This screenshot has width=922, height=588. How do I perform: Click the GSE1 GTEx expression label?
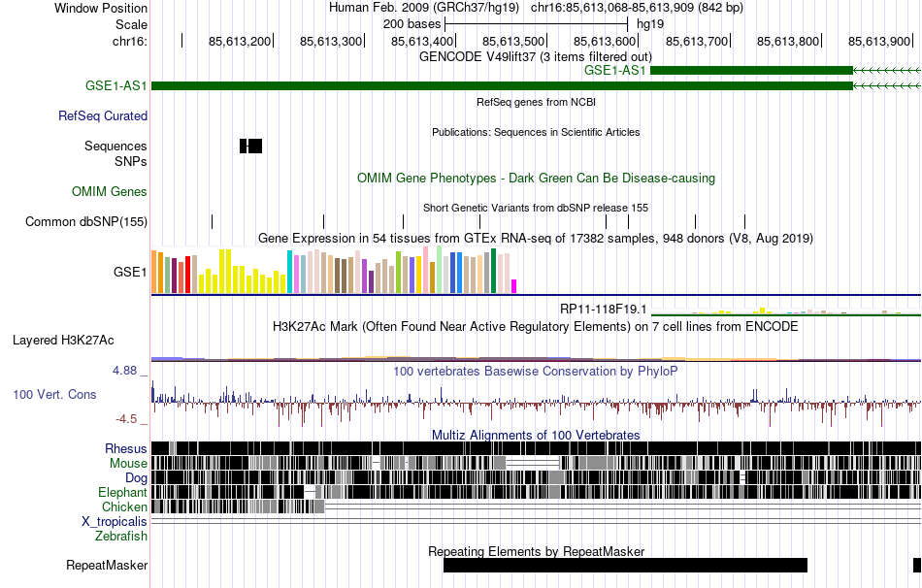[x=130, y=272]
